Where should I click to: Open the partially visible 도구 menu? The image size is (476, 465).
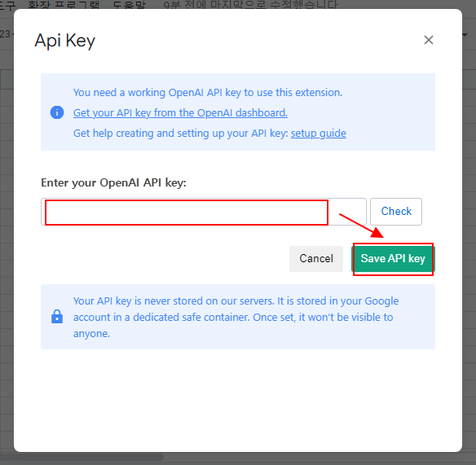pyautogui.click(x=7, y=4)
